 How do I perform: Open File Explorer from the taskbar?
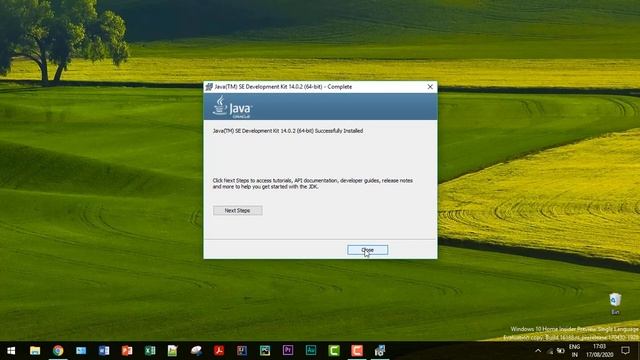click(35, 351)
